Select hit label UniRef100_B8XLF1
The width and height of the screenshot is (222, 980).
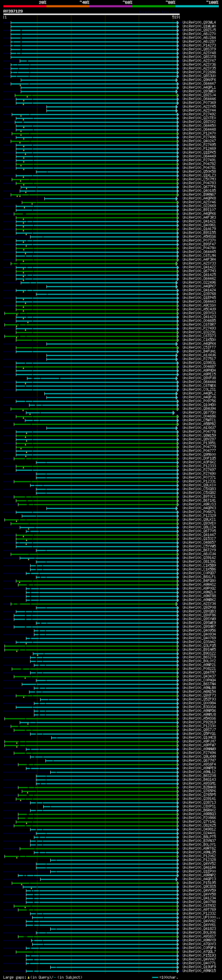click(x=199, y=577)
